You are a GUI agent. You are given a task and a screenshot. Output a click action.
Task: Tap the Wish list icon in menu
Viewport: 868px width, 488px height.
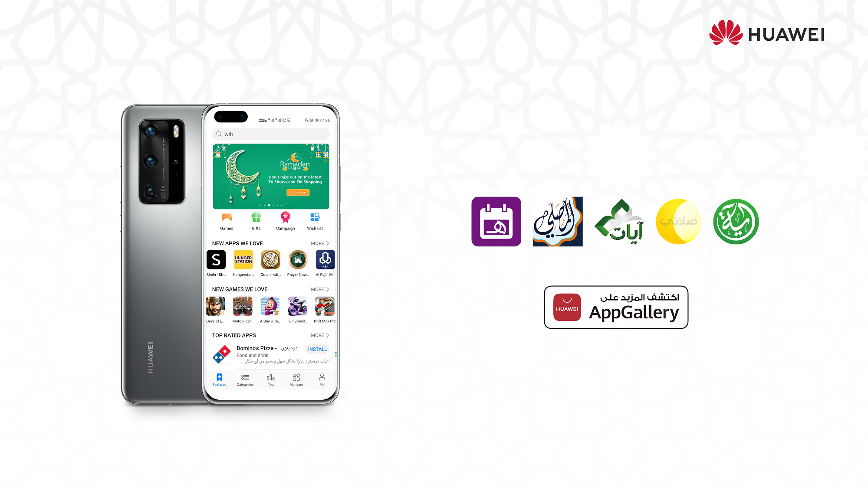[x=314, y=220]
